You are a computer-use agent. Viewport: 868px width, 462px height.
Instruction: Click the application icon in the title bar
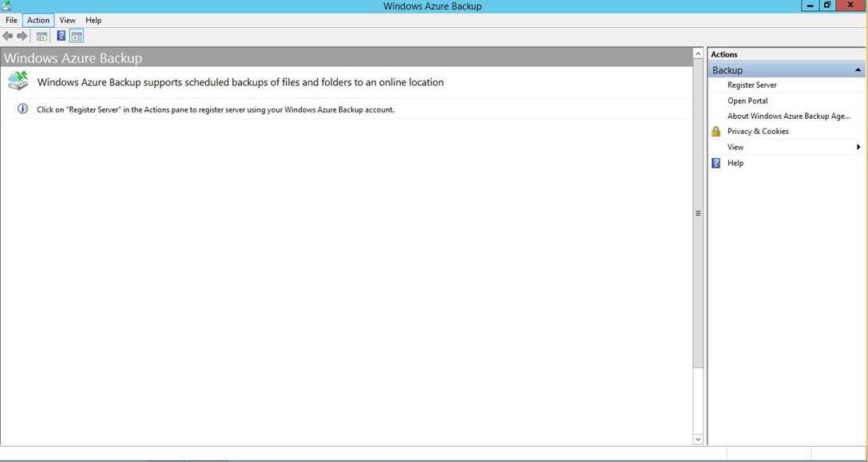click(x=6, y=6)
